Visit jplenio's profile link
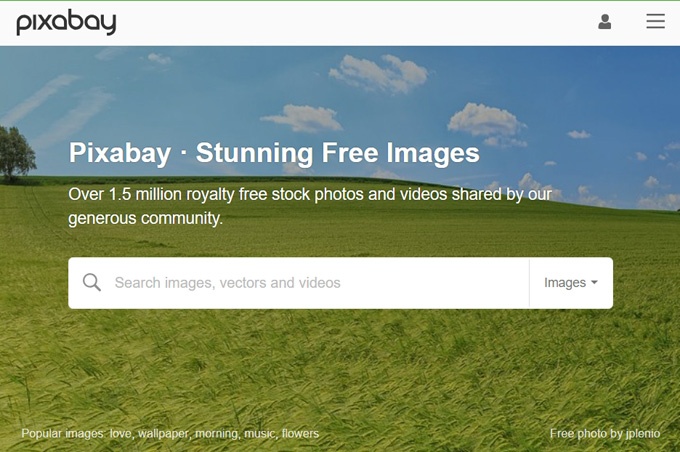Screen dimensions: 680x452 [x=642, y=433]
